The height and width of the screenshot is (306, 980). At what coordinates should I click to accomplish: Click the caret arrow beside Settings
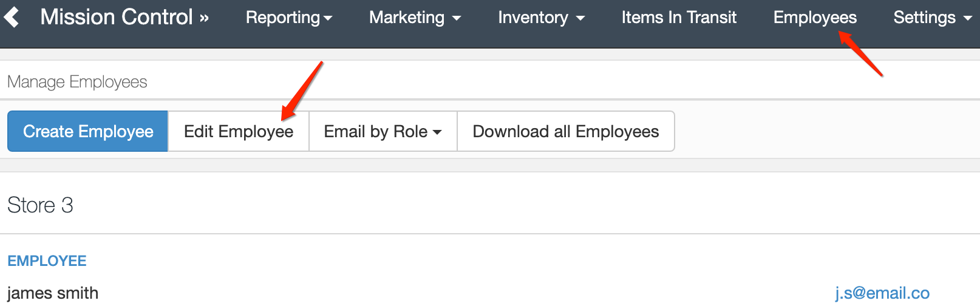pos(968,18)
